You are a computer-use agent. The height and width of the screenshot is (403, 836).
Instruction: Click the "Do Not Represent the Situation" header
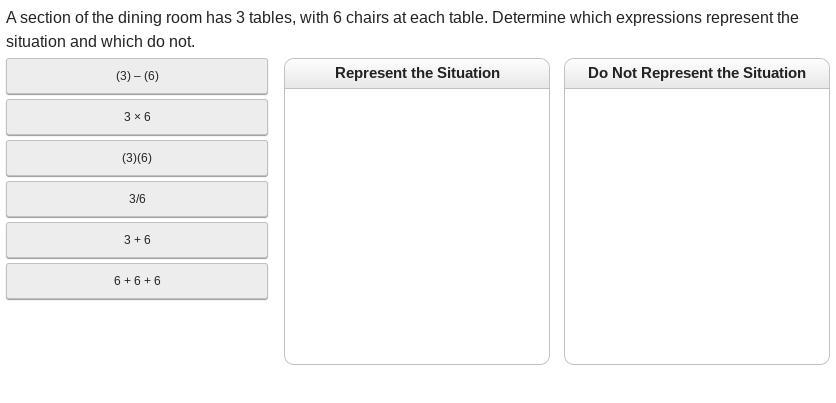pyautogui.click(x=696, y=73)
